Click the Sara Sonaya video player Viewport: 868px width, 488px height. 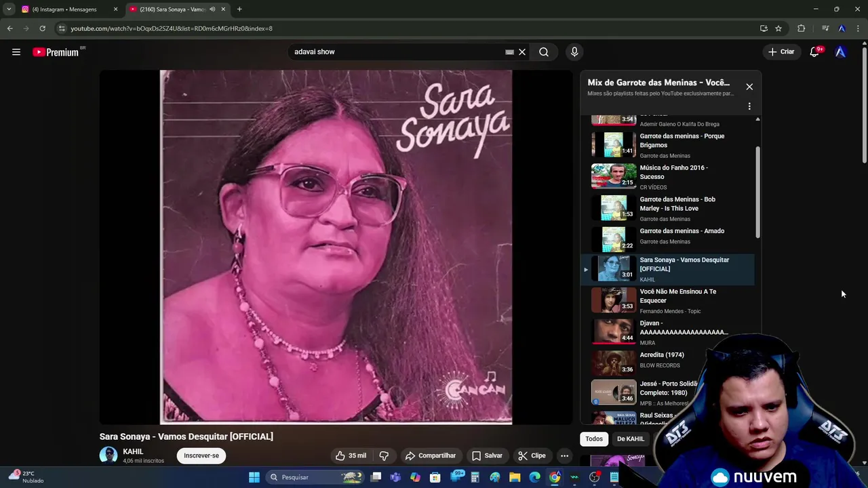(336, 247)
